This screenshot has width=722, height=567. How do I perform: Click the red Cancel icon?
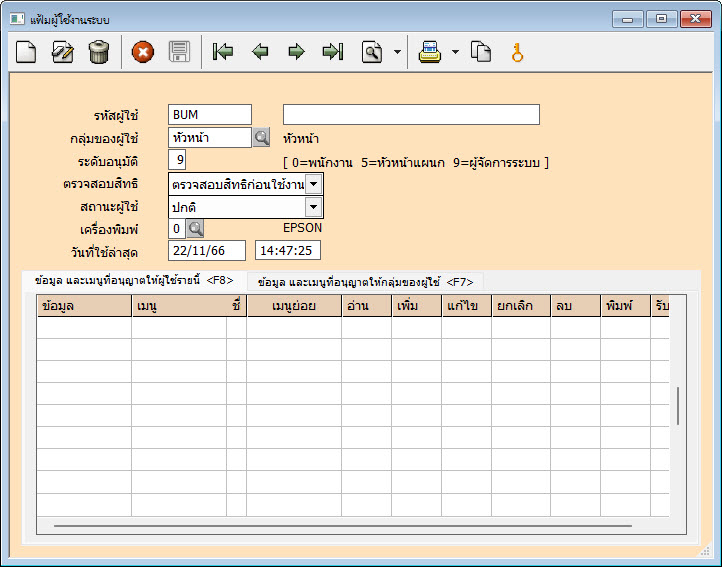point(143,52)
